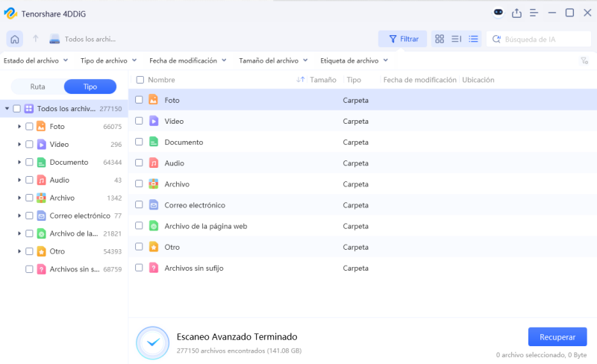Switch to the Ruta tab

point(37,87)
